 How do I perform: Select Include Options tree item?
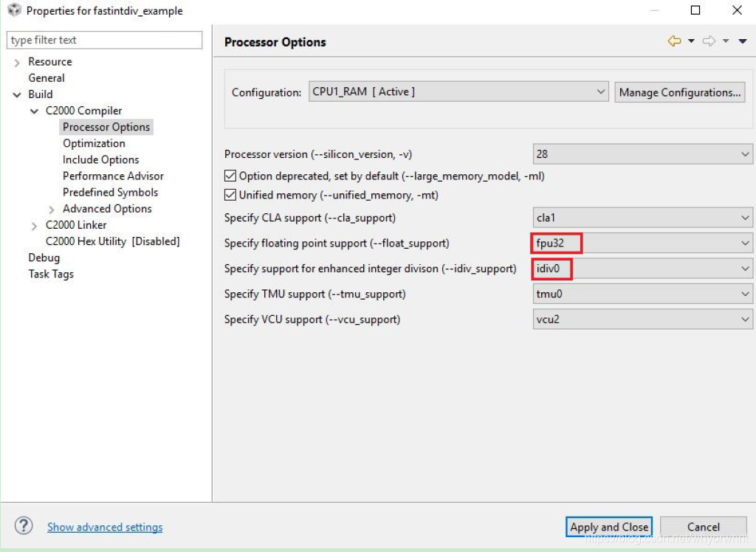[x=100, y=160]
